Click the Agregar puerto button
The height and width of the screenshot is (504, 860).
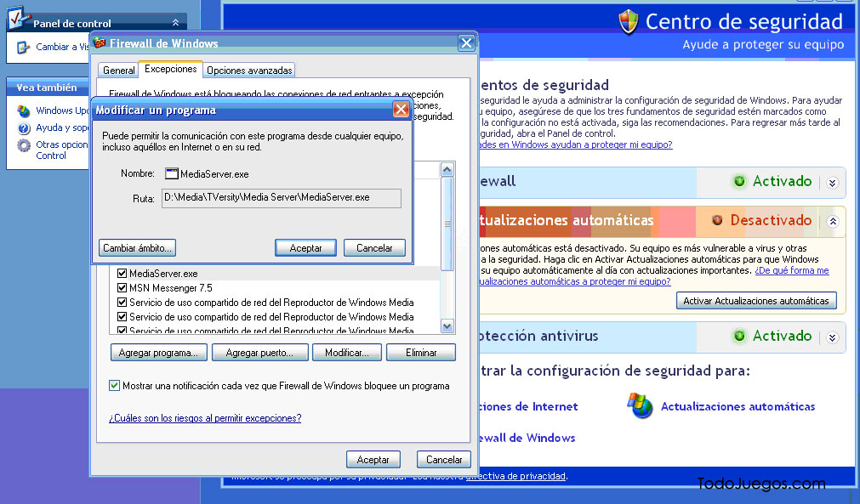pos(260,353)
